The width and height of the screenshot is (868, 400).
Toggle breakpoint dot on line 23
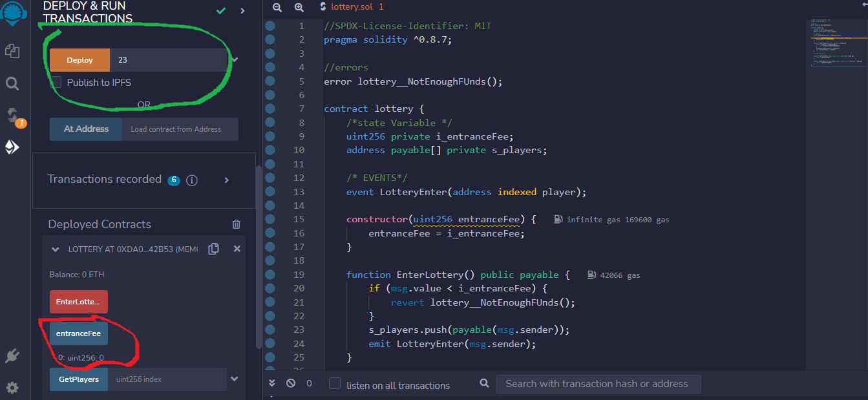coord(270,330)
